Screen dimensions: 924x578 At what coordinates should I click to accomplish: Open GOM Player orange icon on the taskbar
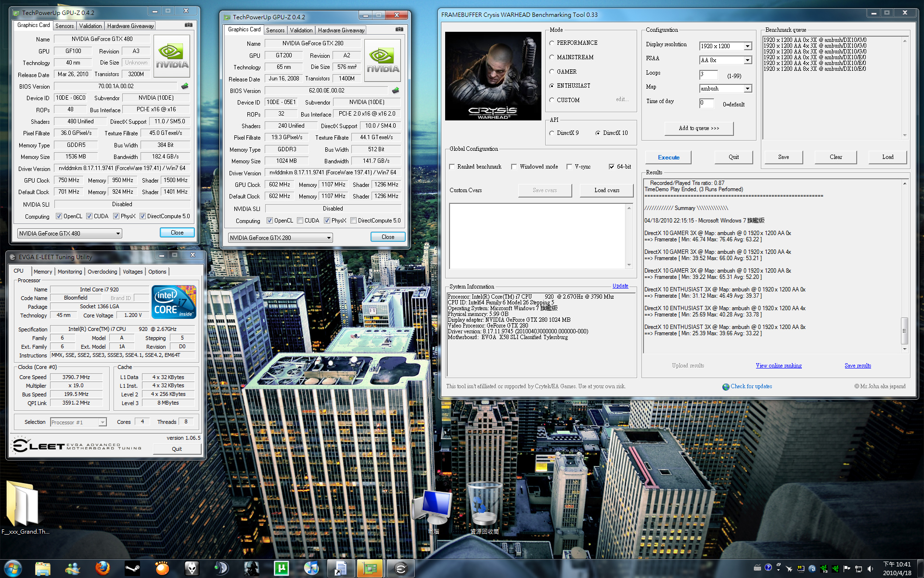162,569
